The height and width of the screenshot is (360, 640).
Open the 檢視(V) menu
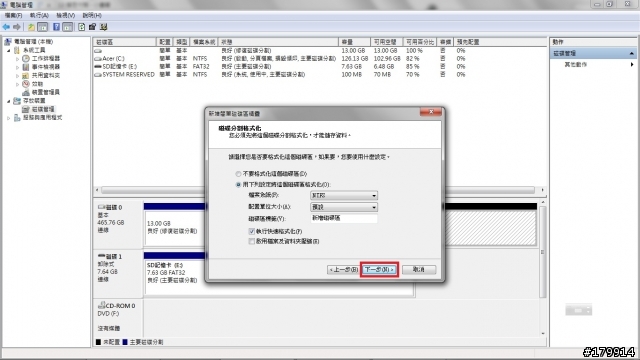click(65, 16)
